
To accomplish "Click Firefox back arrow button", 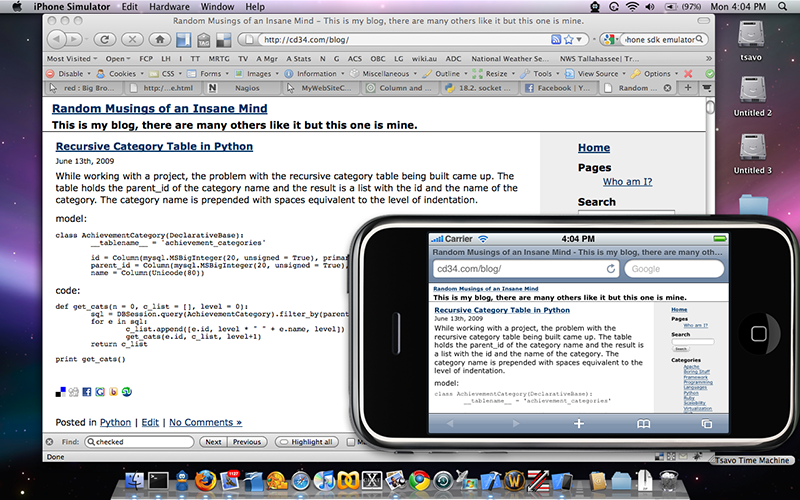I will pyautogui.click(x=57, y=39).
